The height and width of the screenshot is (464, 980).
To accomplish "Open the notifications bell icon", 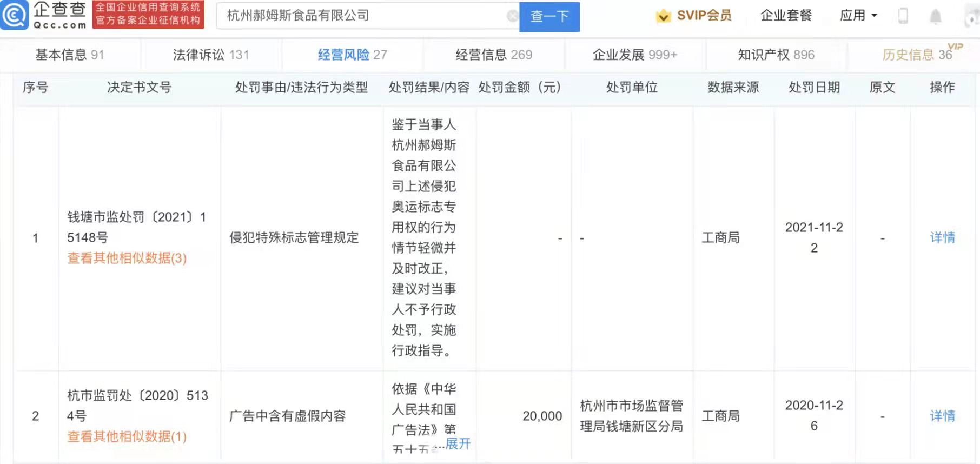I will point(935,16).
